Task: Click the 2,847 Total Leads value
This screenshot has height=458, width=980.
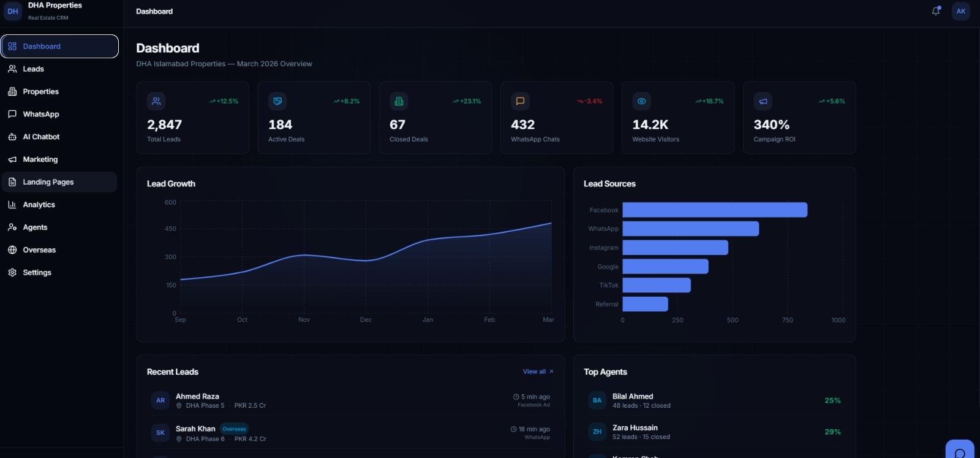Action: tap(164, 124)
